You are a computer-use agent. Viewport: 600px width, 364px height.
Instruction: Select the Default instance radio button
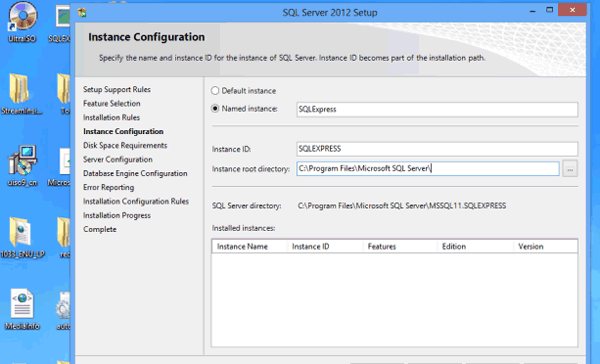click(x=215, y=91)
